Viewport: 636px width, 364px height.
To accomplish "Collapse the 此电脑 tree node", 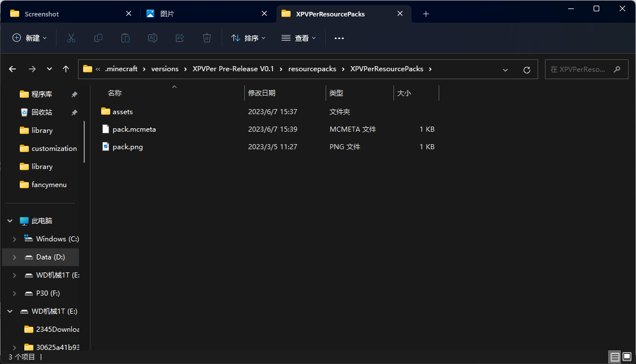I will [x=10, y=221].
